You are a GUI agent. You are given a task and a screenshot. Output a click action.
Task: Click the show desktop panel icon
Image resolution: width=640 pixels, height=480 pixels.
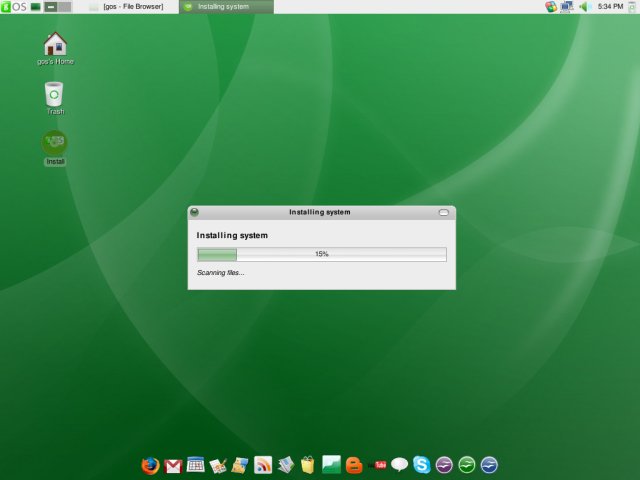click(x=36, y=7)
